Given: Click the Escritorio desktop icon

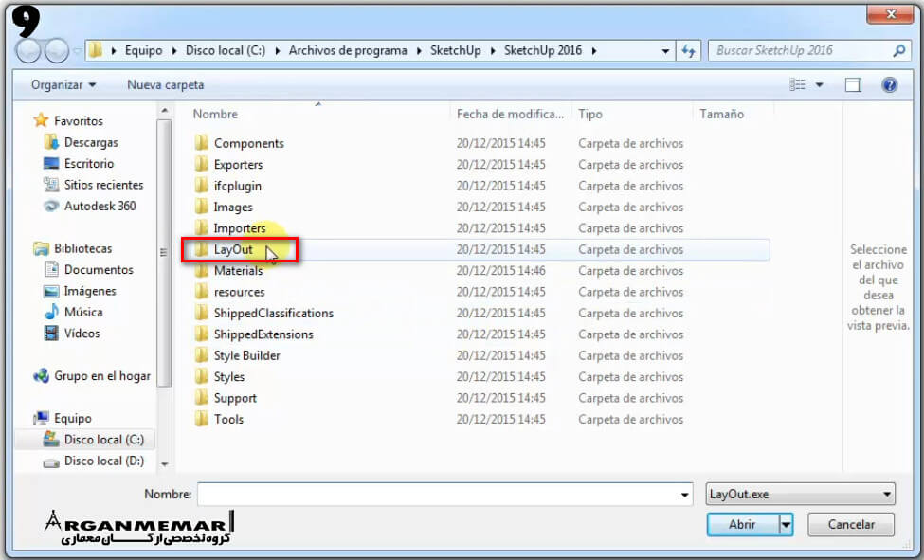Looking at the screenshot, I should click(x=51, y=163).
